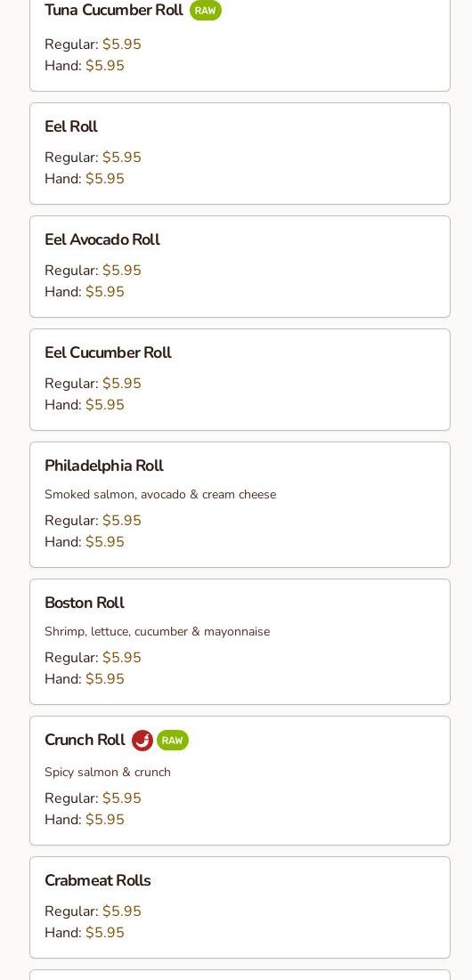Click the Regular price of Eel Roll
Image resolution: width=472 pixels, height=980 pixels.
(122, 158)
